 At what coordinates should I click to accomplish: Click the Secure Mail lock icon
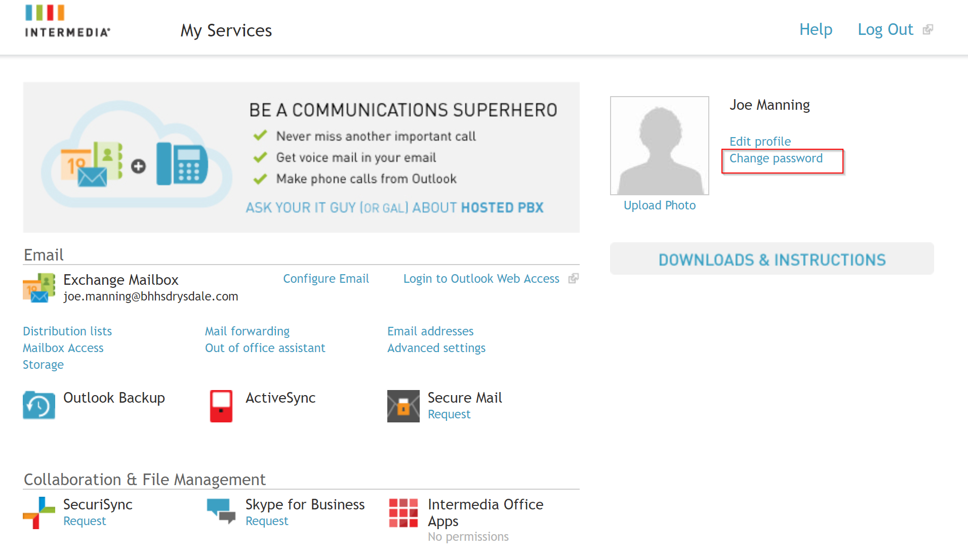click(x=404, y=406)
